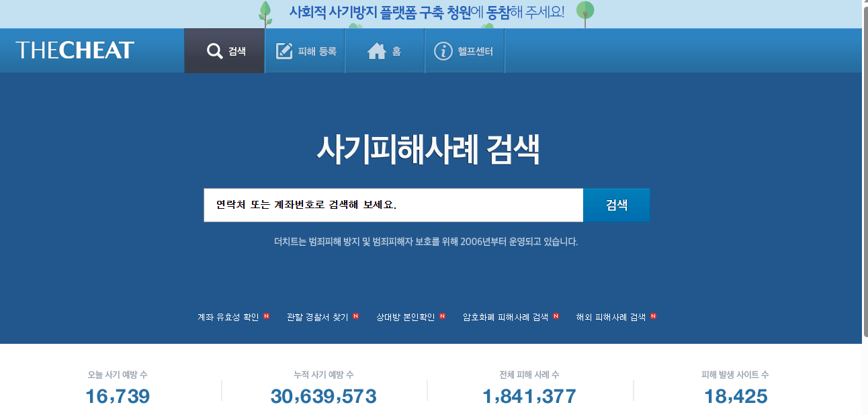Click the magnifying glass search icon
868x415 pixels.
click(x=214, y=51)
